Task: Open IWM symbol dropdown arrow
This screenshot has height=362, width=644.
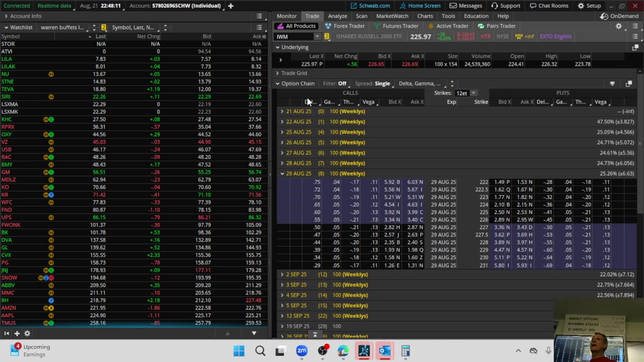Action: click(317, 36)
